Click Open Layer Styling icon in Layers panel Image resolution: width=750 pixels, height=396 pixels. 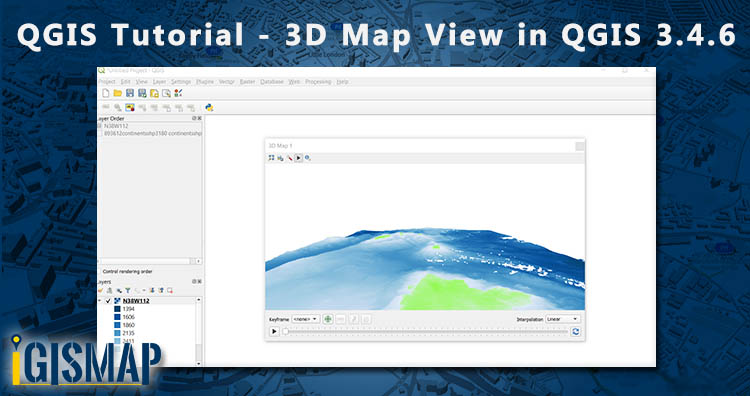pos(101,290)
